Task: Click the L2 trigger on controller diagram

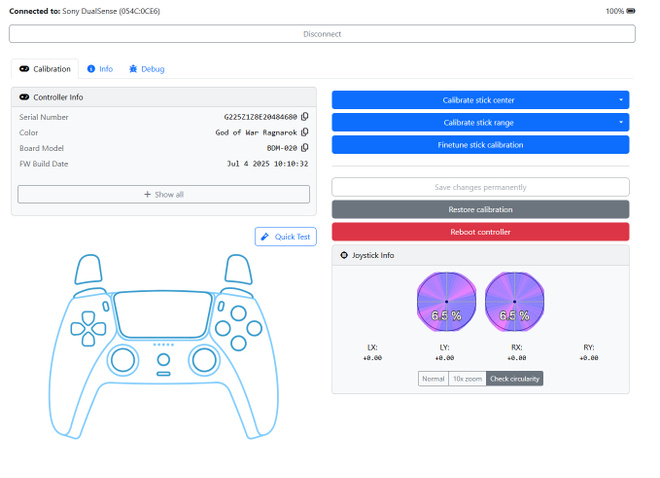Action: [x=88, y=269]
